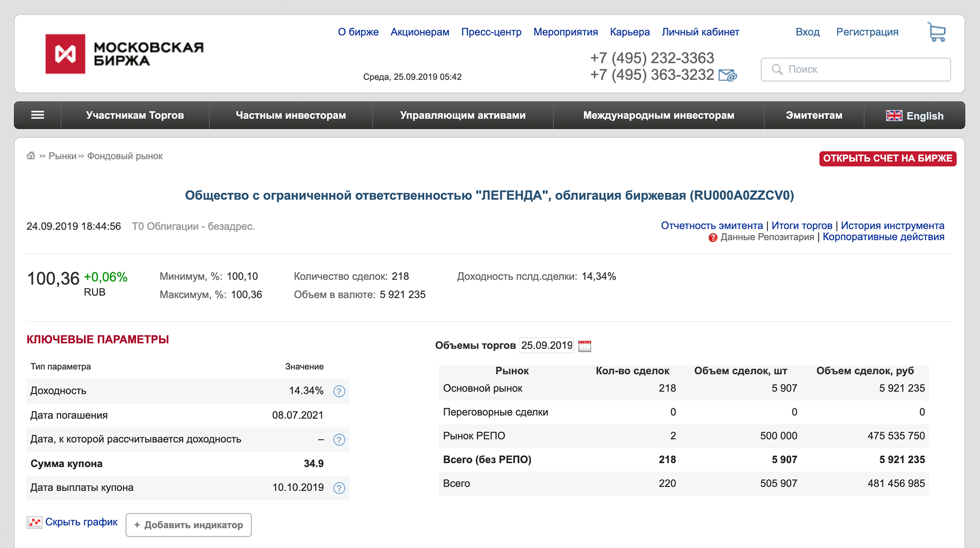Click Добавить индикатор button
Image resolution: width=980 pixels, height=548 pixels.
pos(189,525)
